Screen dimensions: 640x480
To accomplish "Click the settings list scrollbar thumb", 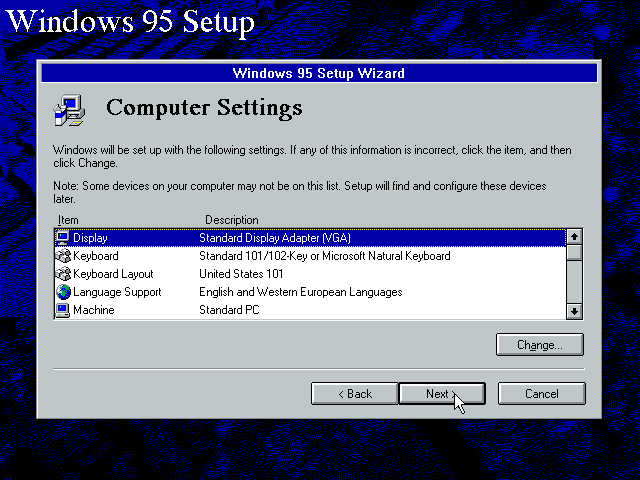I will tap(574, 252).
